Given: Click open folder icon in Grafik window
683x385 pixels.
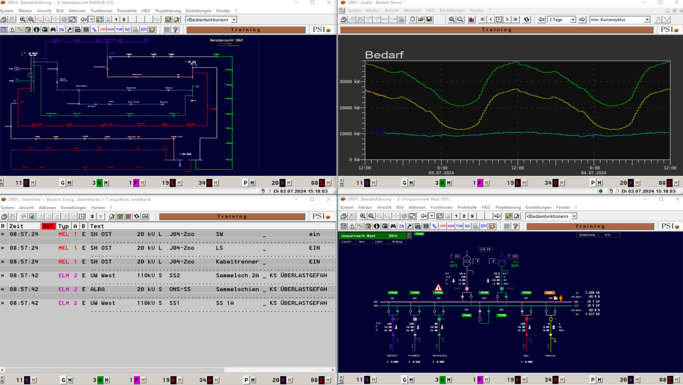Looking at the screenshot, I should pos(421,19).
